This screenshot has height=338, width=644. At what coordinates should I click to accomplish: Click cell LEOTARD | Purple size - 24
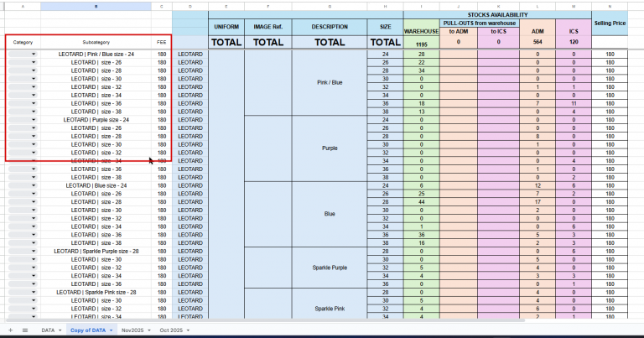pos(96,120)
